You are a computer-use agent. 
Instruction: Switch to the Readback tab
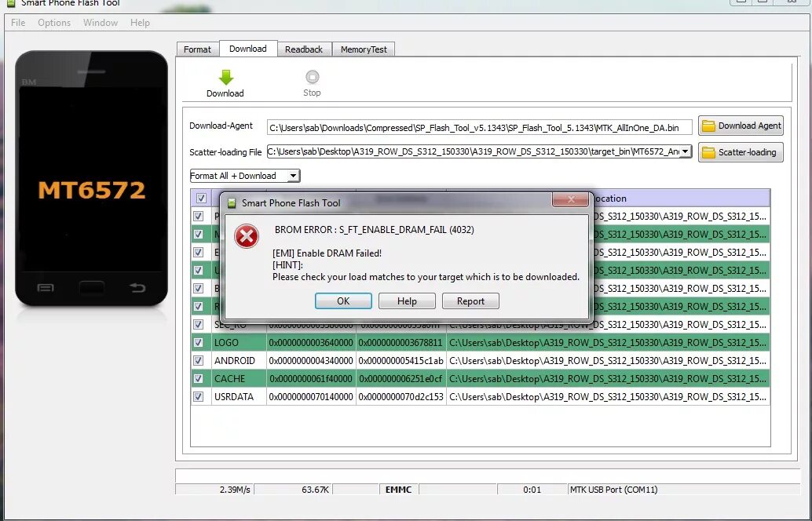(x=304, y=49)
